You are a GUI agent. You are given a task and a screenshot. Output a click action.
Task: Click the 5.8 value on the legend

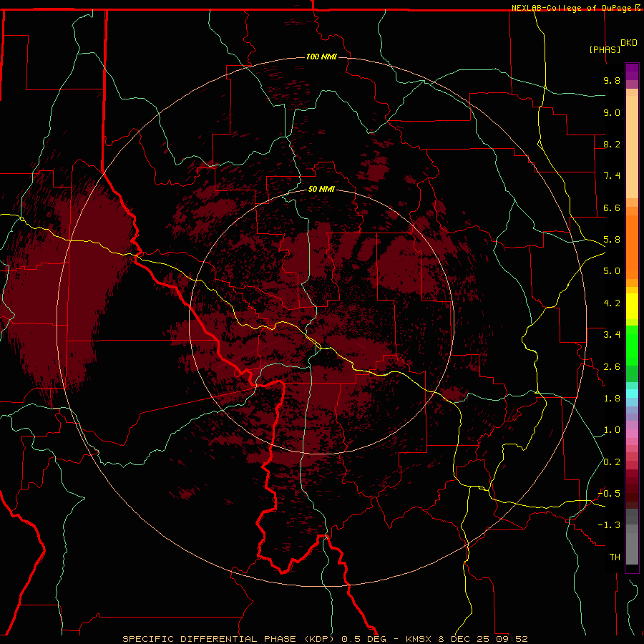tap(612, 240)
